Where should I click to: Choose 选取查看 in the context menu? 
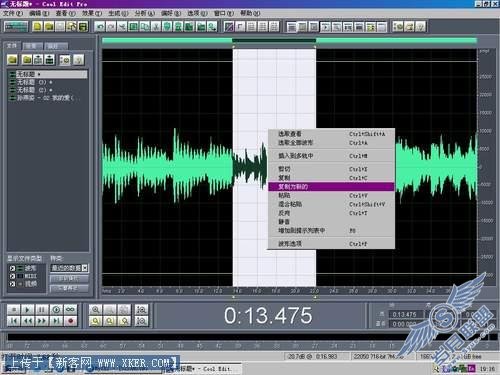[331, 134]
